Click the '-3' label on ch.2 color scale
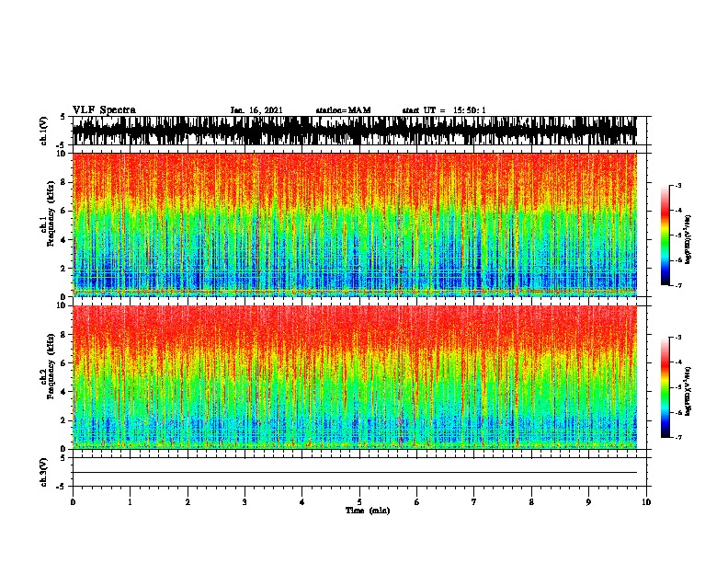 [x=678, y=338]
